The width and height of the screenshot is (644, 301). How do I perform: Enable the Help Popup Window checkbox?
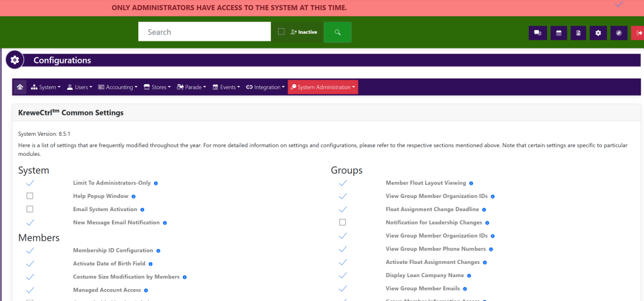[30, 196]
